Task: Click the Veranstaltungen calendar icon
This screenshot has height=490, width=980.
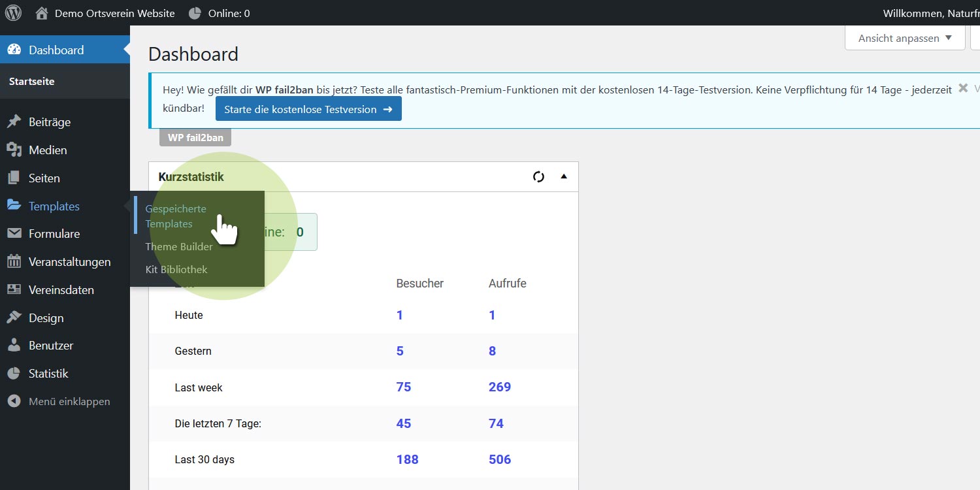Action: point(14,261)
